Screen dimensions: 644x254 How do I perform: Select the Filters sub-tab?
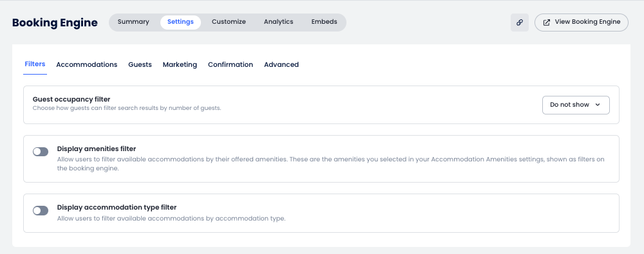point(35,64)
